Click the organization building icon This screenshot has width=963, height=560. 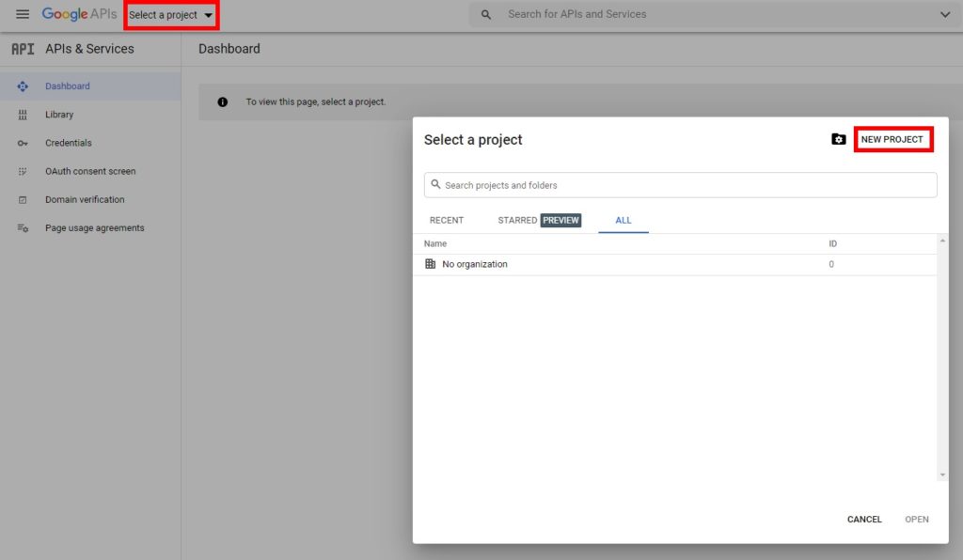pos(430,264)
